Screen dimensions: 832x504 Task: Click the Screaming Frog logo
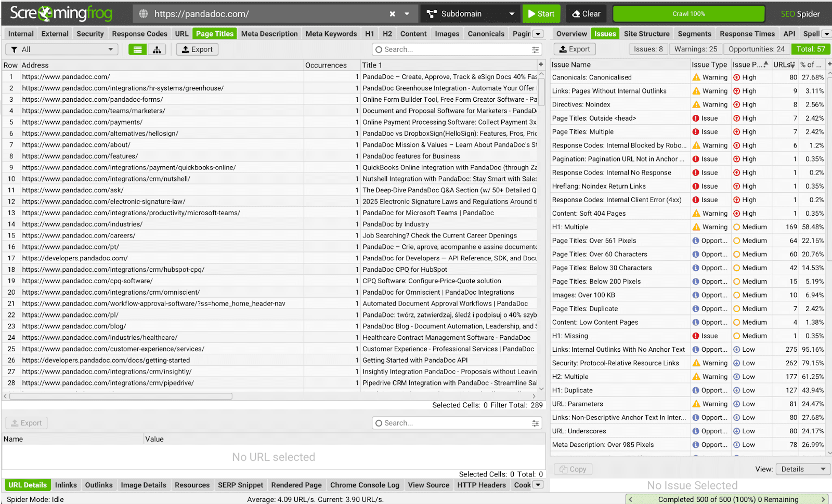pos(61,14)
